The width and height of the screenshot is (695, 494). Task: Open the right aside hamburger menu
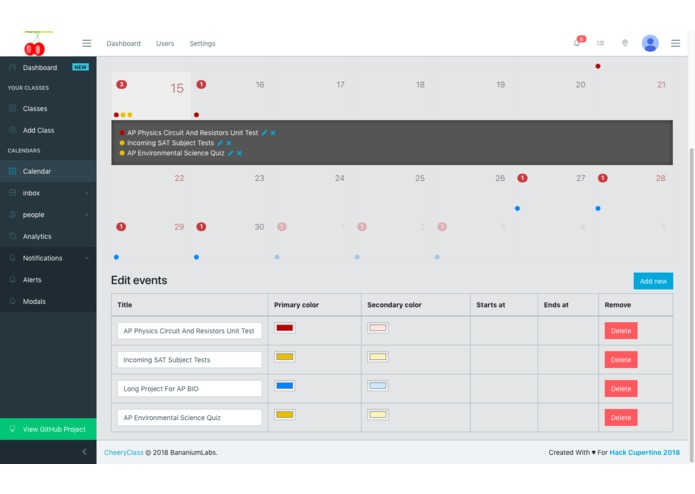(675, 43)
